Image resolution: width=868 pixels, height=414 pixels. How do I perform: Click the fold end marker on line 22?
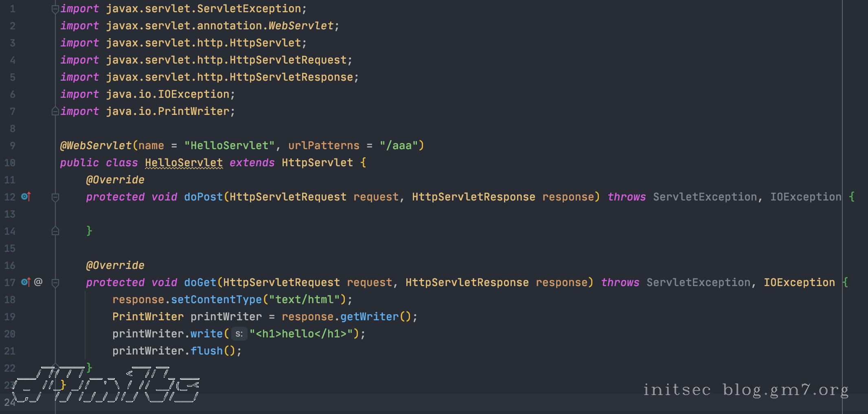55,367
